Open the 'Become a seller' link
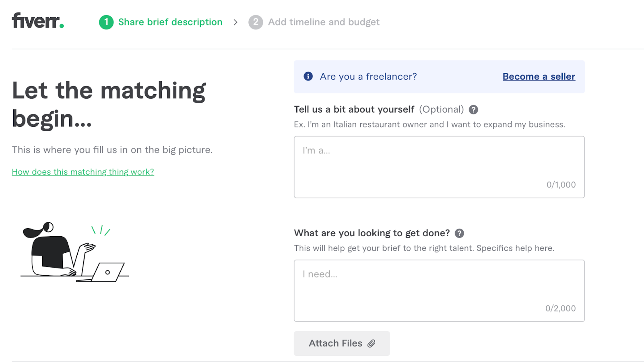Screen dimensions: 644x363 click(x=539, y=76)
